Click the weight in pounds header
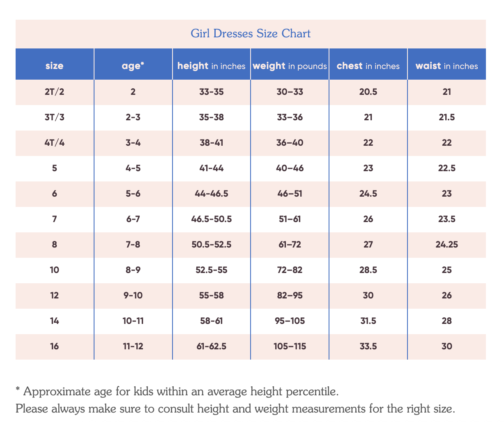Viewport: 504px width, 422px height. pos(290,66)
